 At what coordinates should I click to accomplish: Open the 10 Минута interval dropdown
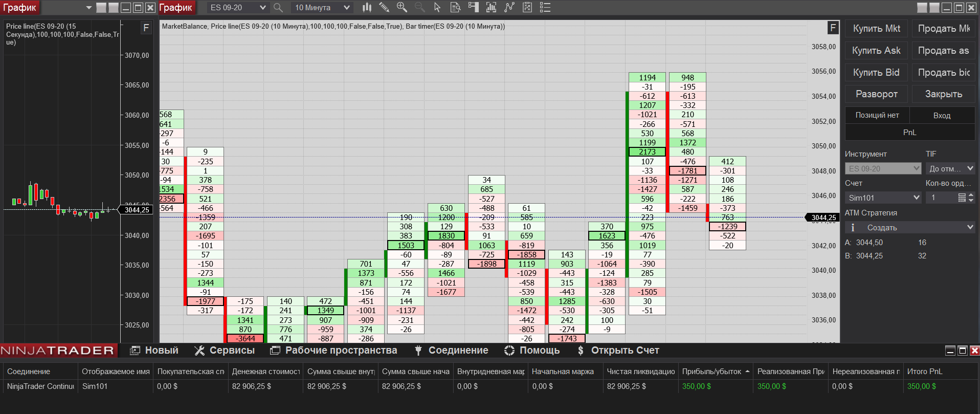pos(322,7)
